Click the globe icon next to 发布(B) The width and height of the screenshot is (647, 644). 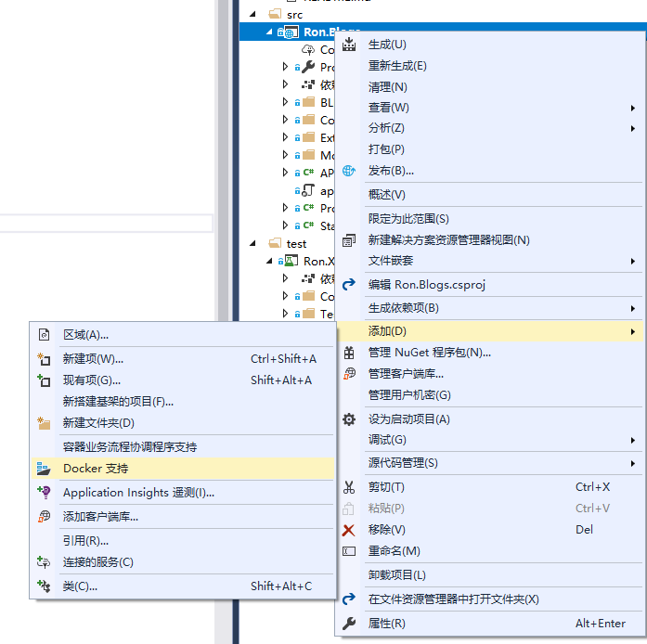[349, 171]
